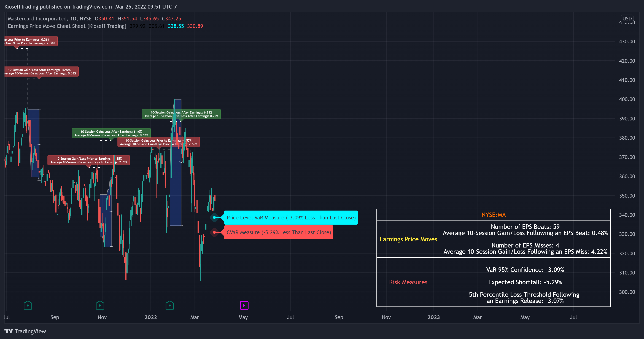Click the TradingView logo
The width and height of the screenshot is (644, 339).
(x=25, y=331)
